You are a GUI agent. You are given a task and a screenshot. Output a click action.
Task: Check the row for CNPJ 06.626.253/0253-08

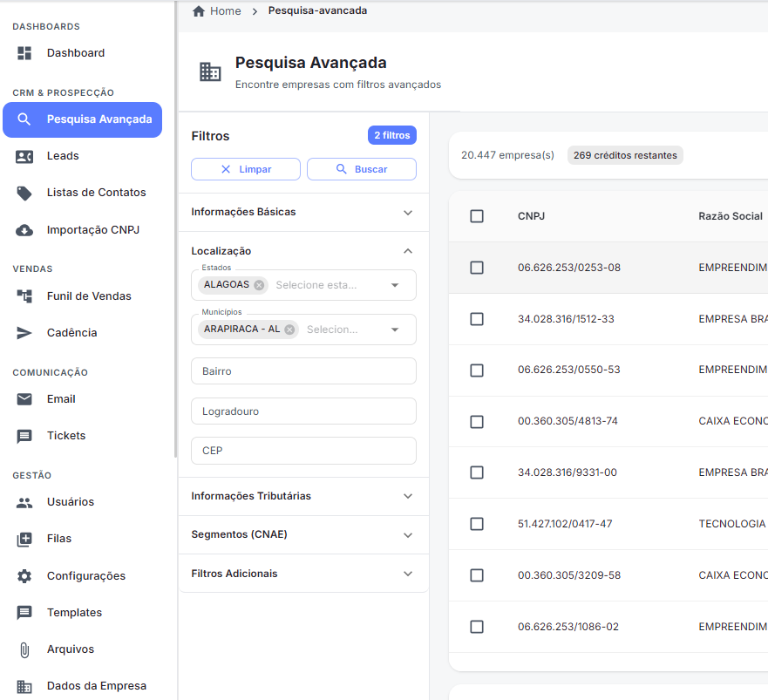477,268
